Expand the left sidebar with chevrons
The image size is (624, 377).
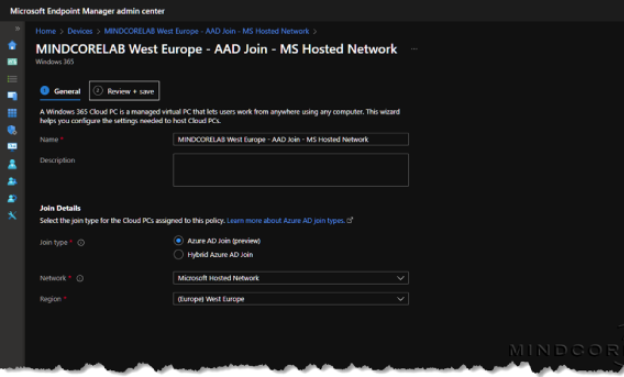tap(18, 29)
